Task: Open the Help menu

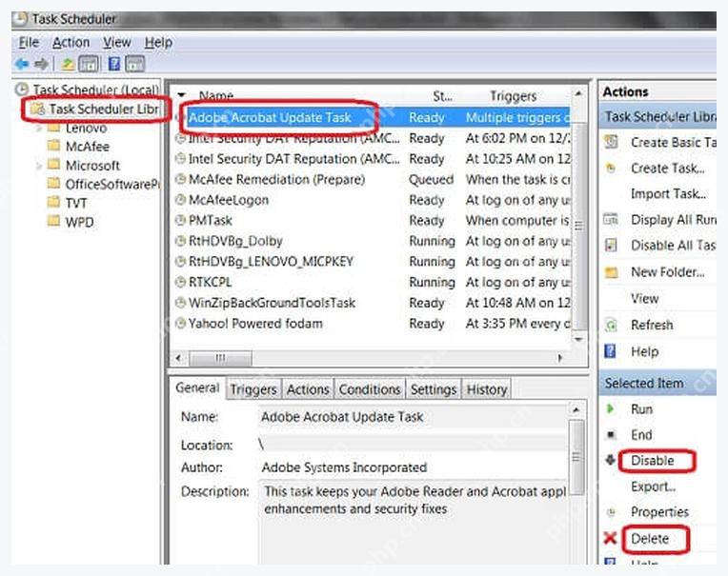Action: point(158,42)
